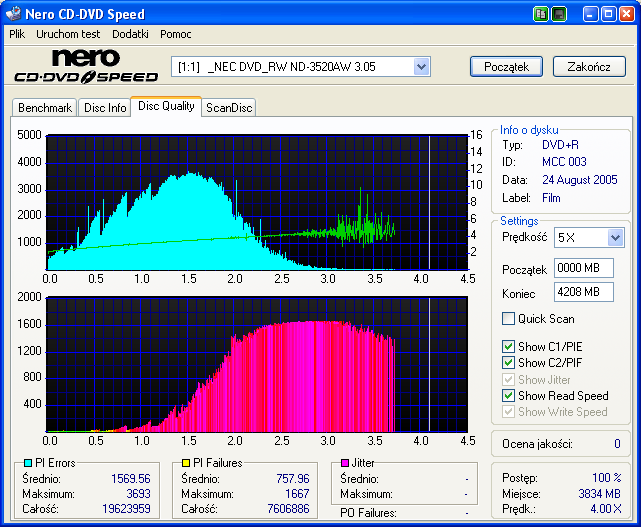The image size is (641, 527).
Task: Click the Miejsce value 3834 MB
Action: tap(599, 494)
